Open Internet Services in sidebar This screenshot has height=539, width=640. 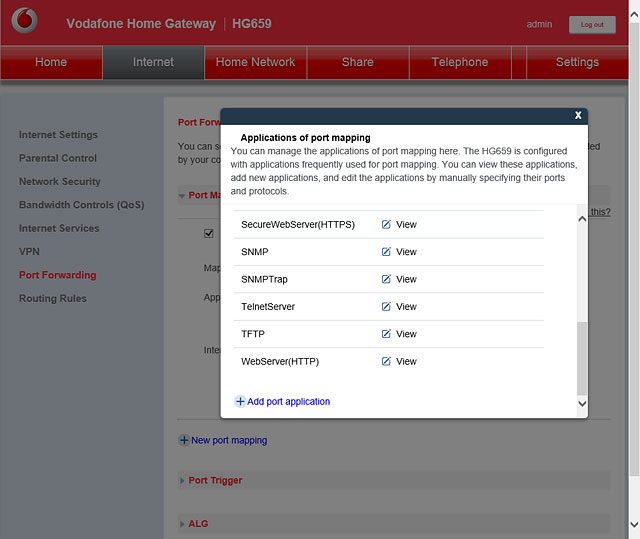59,228
